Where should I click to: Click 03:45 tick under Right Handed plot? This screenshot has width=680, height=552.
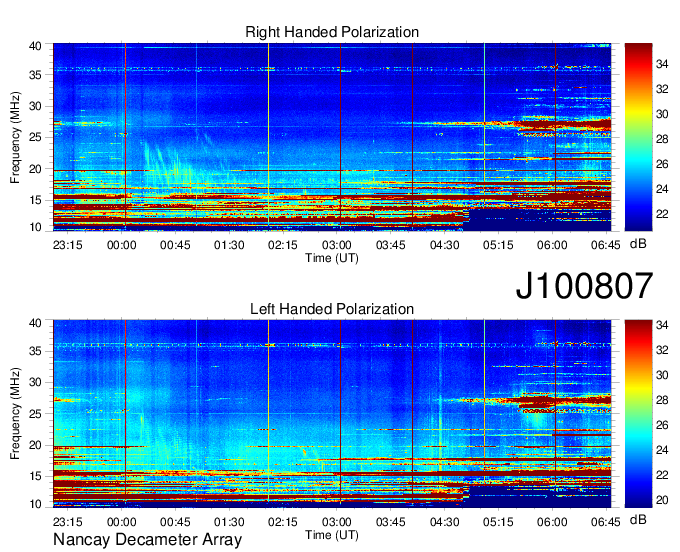pos(390,245)
